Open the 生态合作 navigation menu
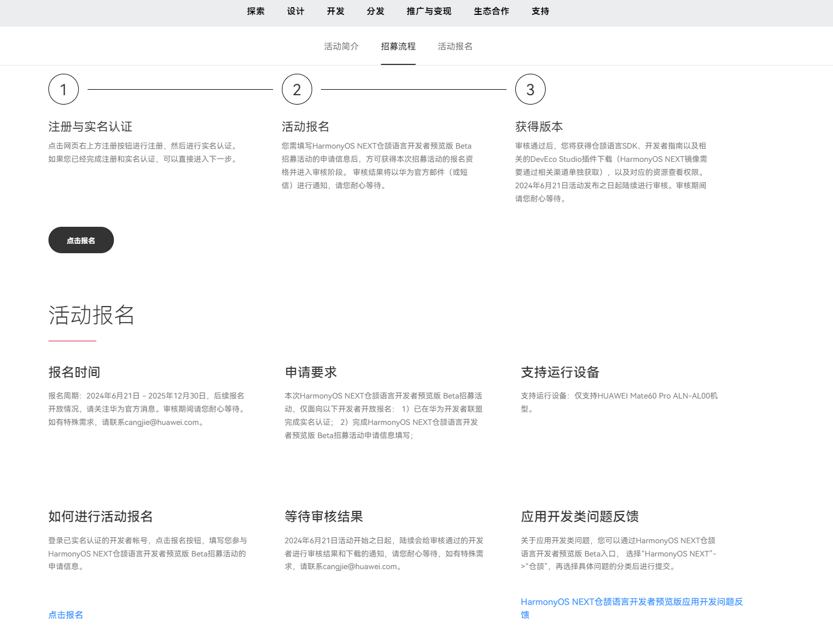 tap(492, 11)
